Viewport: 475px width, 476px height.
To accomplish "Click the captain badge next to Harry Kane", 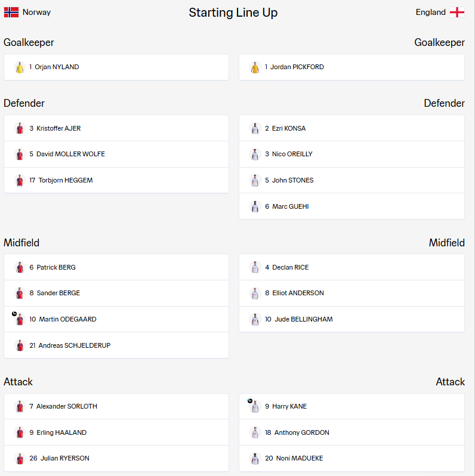I will 250,401.
